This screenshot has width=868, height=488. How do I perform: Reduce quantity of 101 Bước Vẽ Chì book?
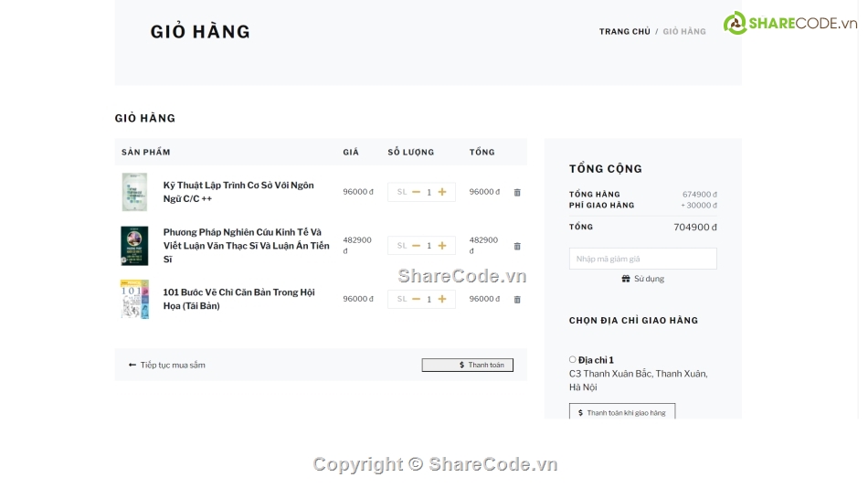click(x=417, y=299)
